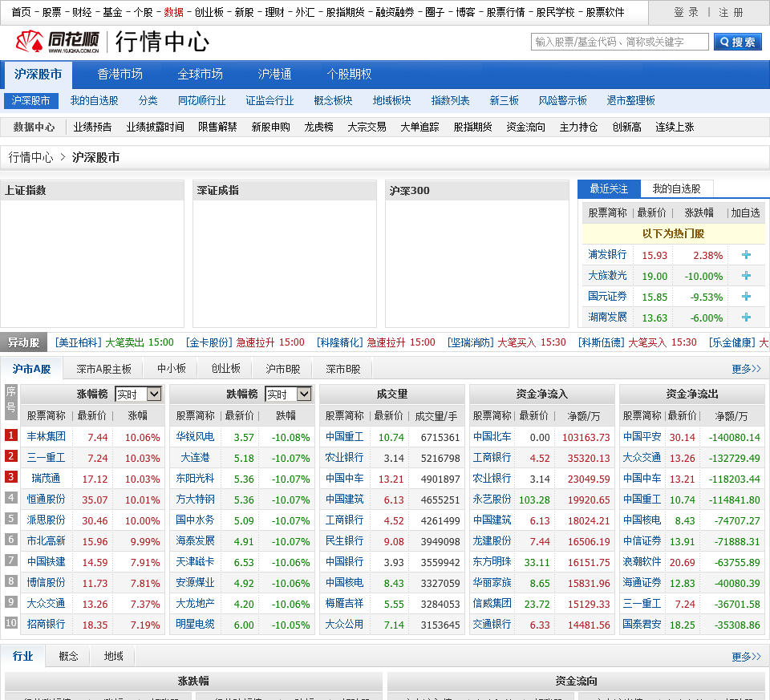Click the magnifier 搜索 button
The width and height of the screenshot is (770, 700).
point(737,42)
